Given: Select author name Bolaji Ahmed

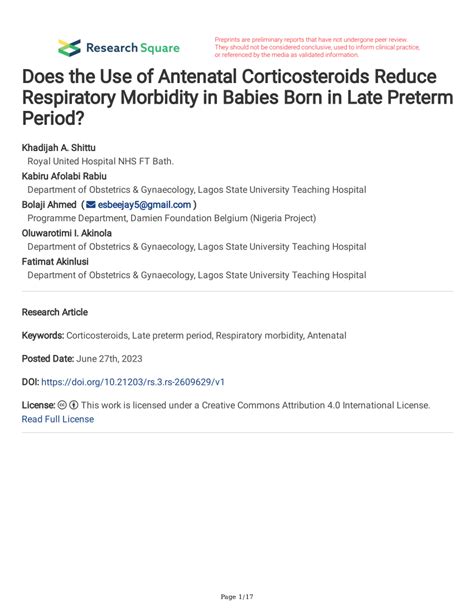Looking at the screenshot, I should pos(49,205).
